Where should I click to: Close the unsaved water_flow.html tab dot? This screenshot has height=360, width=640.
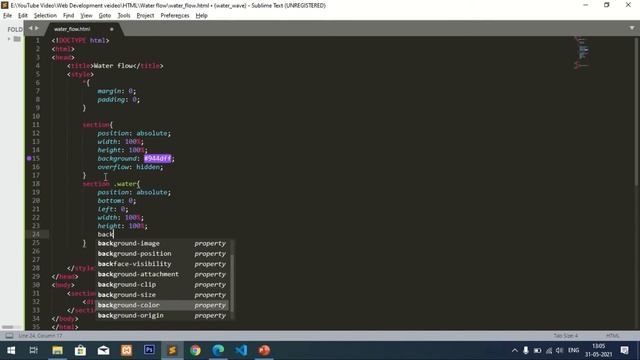point(111,29)
